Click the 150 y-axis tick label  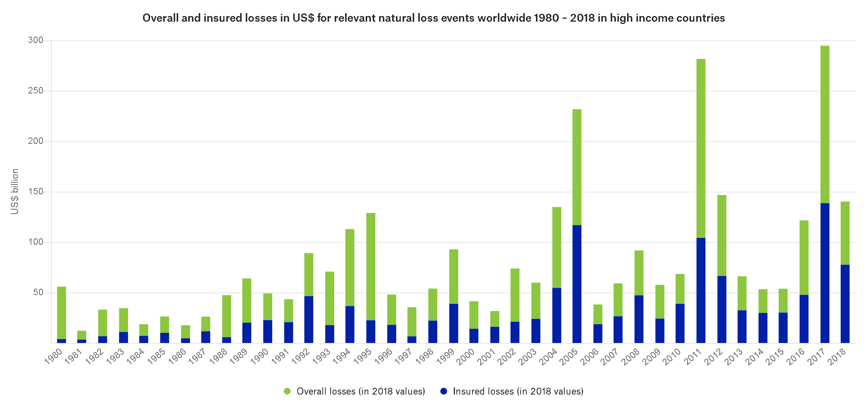pyautogui.click(x=35, y=192)
